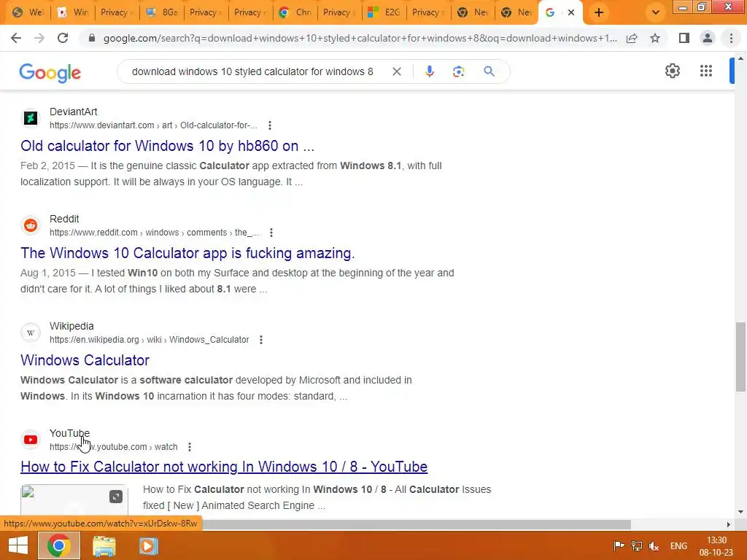This screenshot has width=747, height=560.
Task: Click in the Google search input field
Action: coord(252,71)
